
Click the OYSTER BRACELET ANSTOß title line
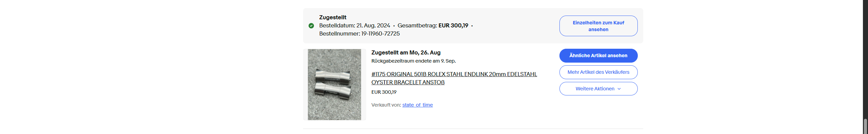[408, 82]
